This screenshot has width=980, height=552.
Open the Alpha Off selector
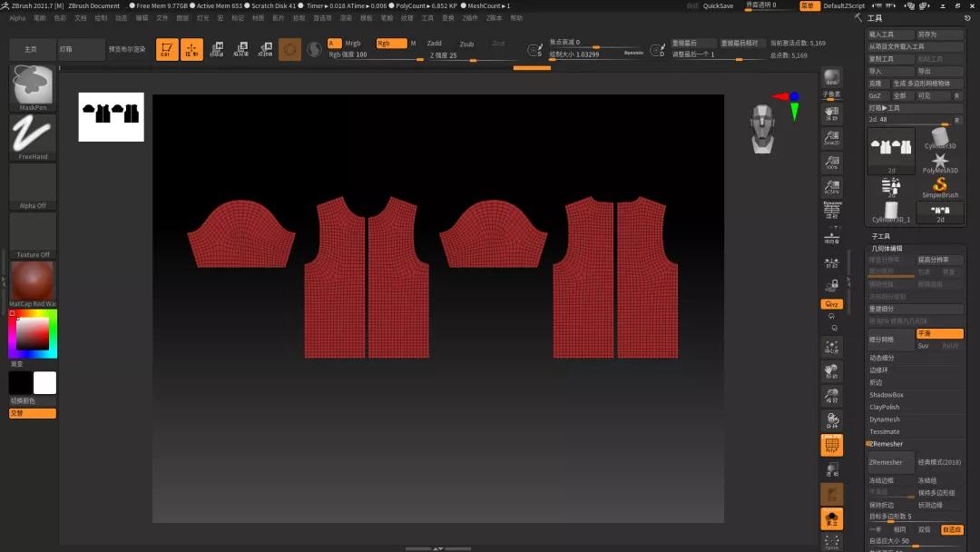click(32, 186)
